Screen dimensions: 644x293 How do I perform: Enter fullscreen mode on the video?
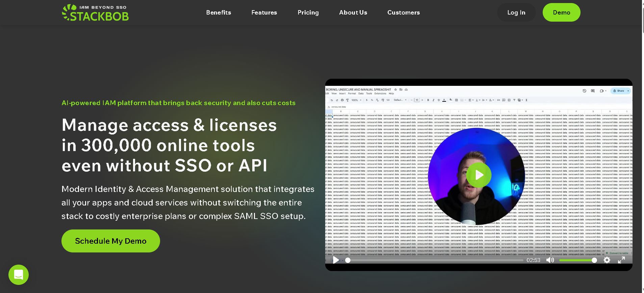point(621,260)
